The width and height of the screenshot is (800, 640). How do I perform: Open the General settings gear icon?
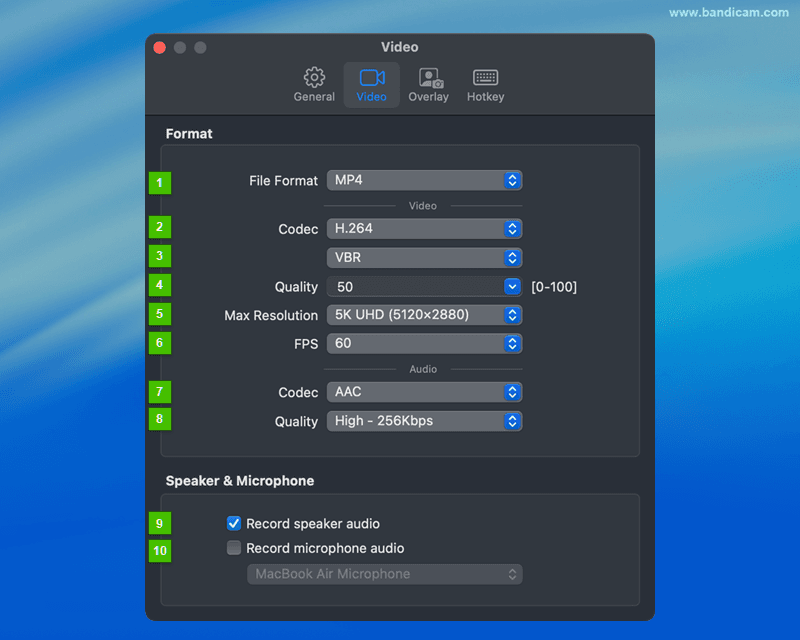(314, 78)
